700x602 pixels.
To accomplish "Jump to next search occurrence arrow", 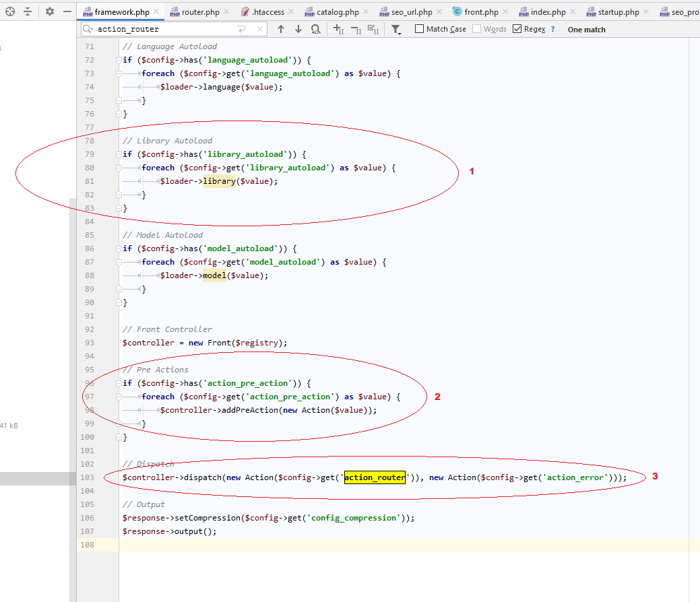I will click(x=298, y=29).
